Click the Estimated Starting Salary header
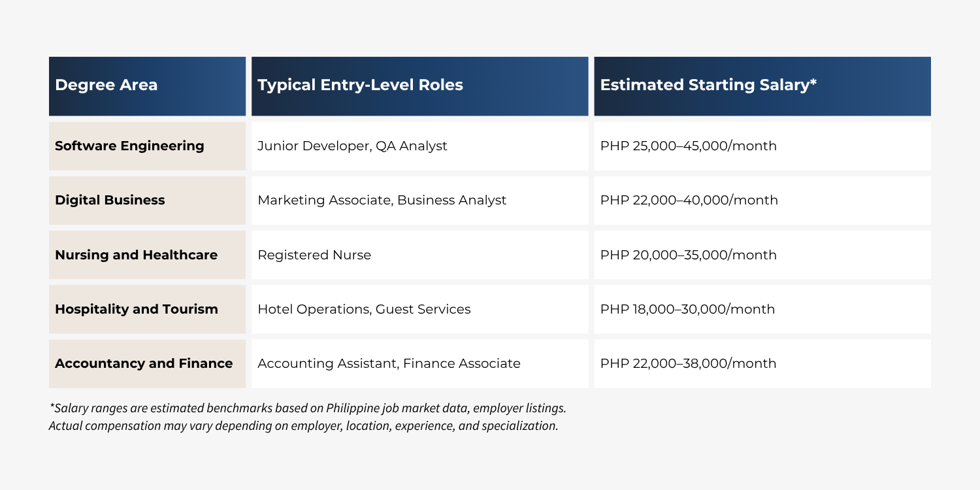Screen dimensions: 980x490 (x=762, y=86)
